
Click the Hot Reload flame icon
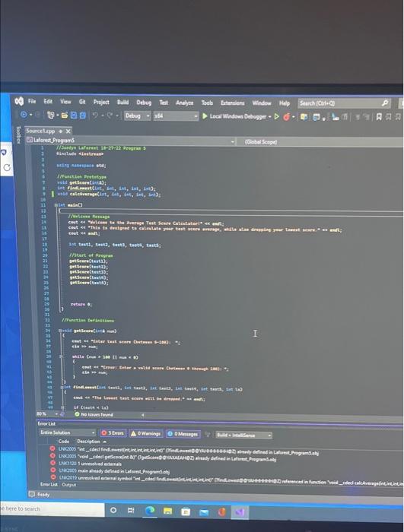tap(287, 117)
